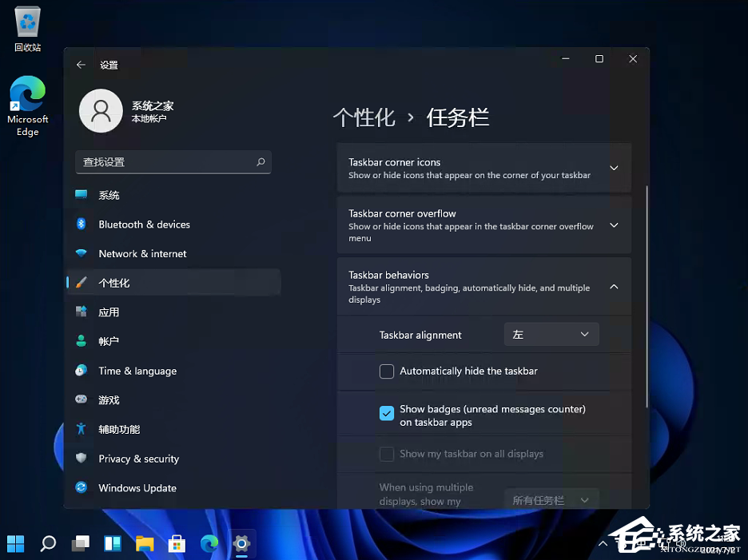Check Show my taskbar on all displays
This screenshot has height=560, width=748.
click(387, 454)
